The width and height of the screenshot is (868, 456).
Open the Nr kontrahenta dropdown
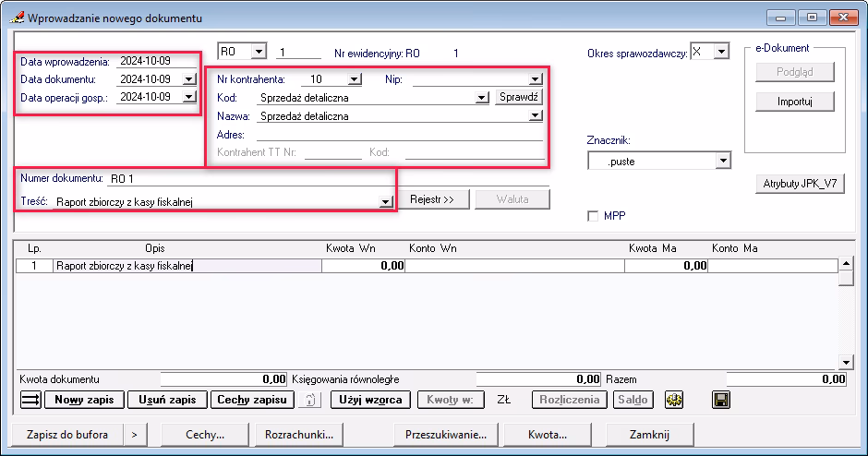[354, 79]
